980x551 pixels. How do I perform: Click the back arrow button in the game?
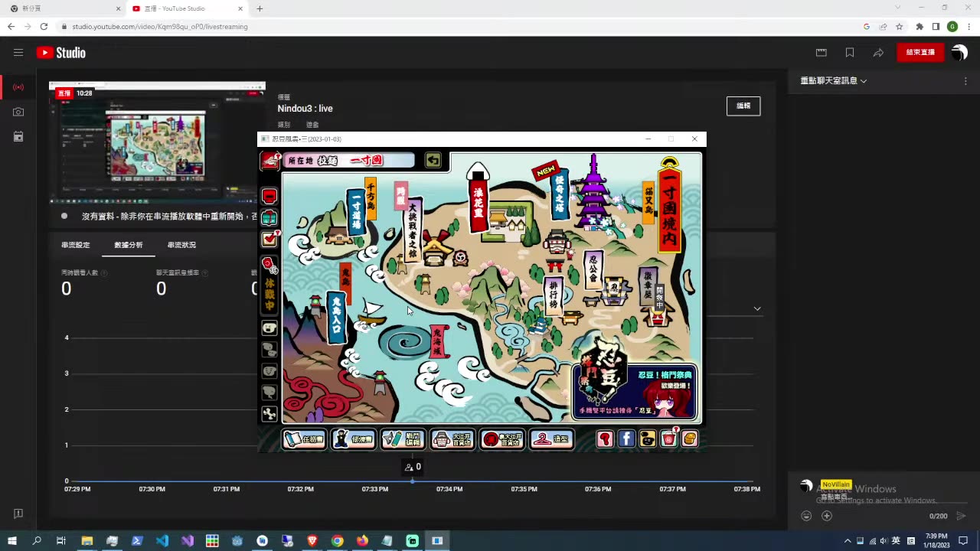click(x=433, y=160)
